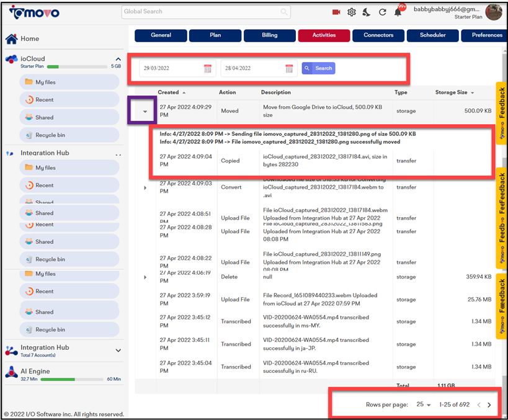
Task: Open calendar picker for 28/04/2022 date
Action: click(289, 69)
